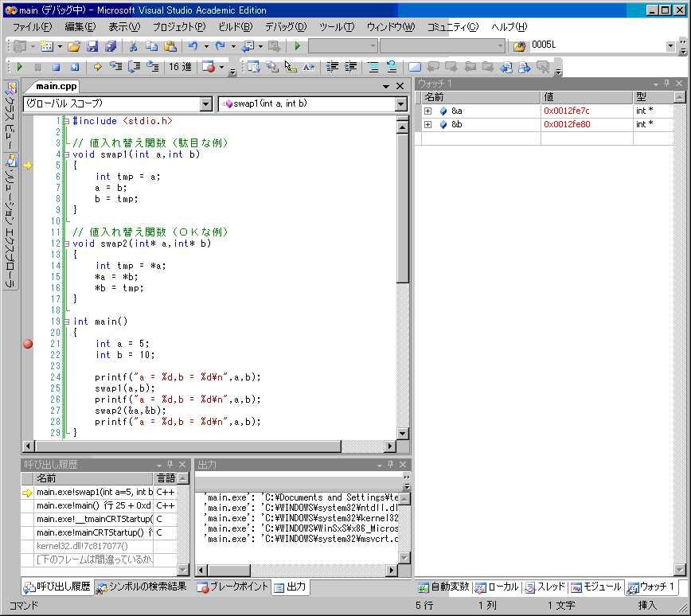Collapse the swap1 function outline block
The image size is (691, 616).
pyautogui.click(x=67, y=154)
